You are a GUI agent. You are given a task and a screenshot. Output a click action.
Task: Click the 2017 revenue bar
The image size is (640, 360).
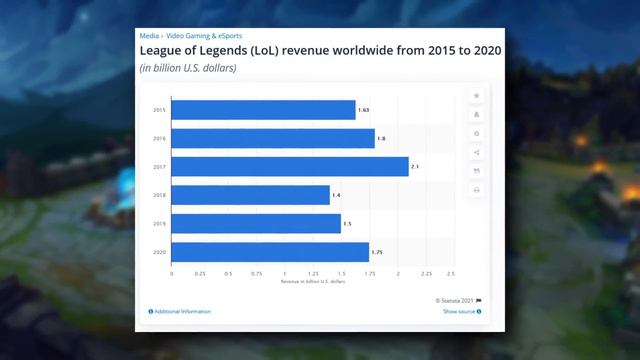pos(290,167)
